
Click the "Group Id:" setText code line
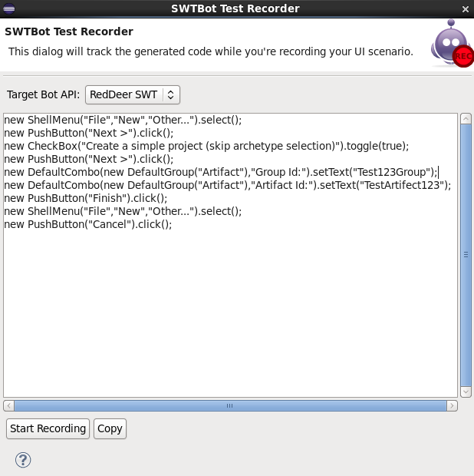(x=220, y=172)
